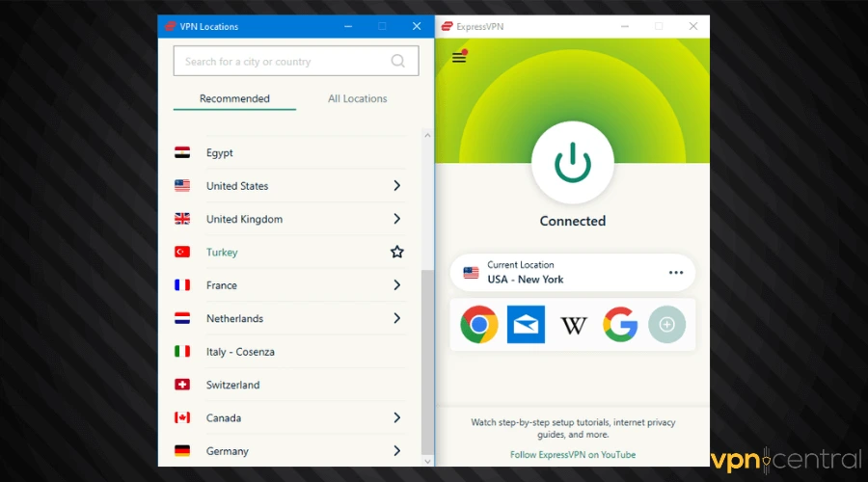The image size is (868, 482).
Task: Open the ExpressVPN hamburger menu
Action: (459, 57)
